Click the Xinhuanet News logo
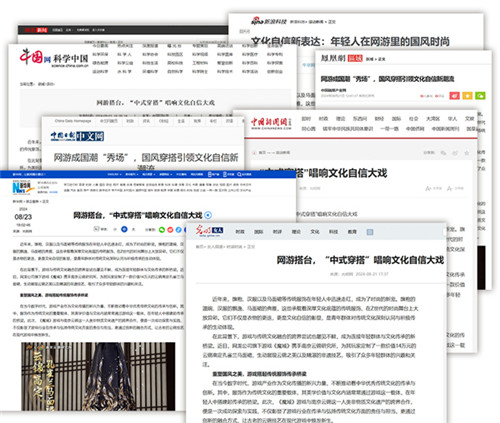This screenshot has width=500, height=423. coord(23,188)
